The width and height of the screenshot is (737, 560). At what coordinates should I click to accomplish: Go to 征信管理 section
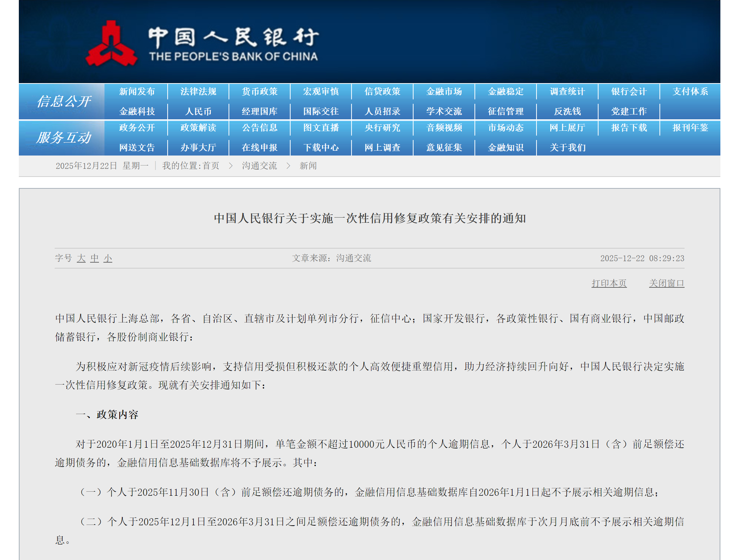(x=505, y=111)
